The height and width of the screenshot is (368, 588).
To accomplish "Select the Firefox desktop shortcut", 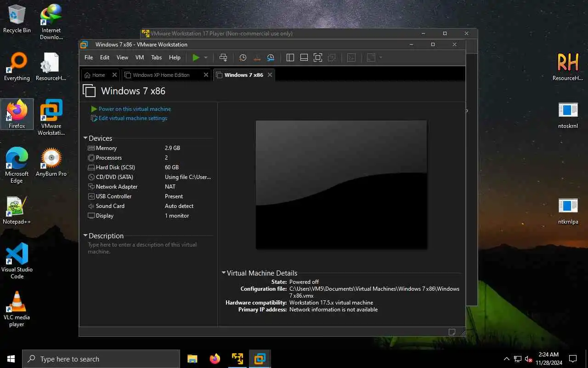I will pos(17,114).
